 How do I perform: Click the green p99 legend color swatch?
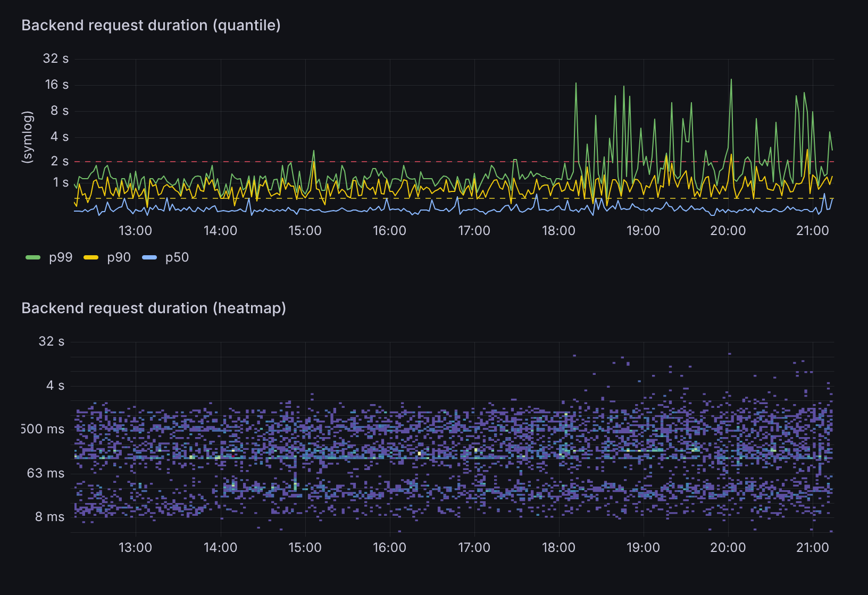(33, 258)
